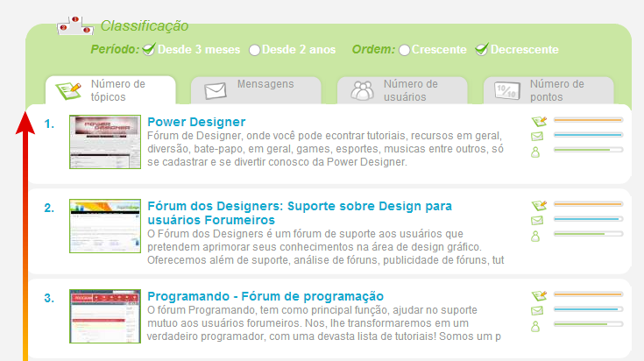Click rank number 2. beside Fórum dos Designers

point(49,209)
